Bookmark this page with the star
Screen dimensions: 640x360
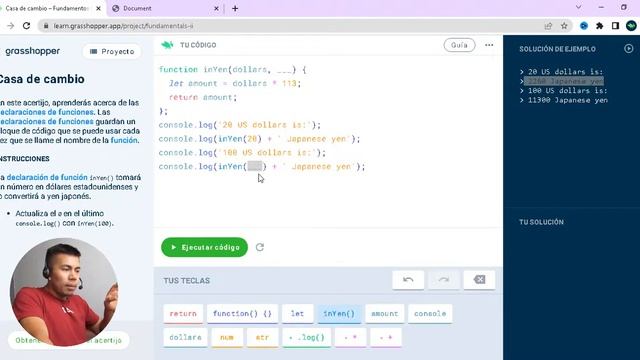pos(564,26)
